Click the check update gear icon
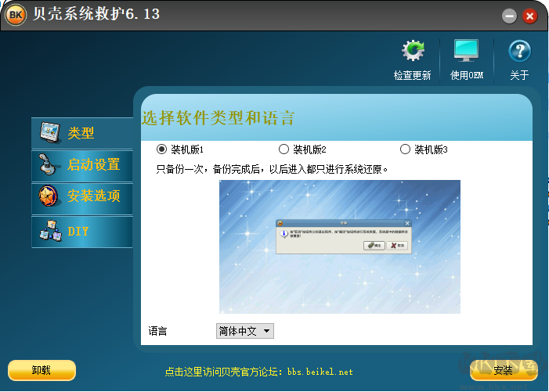The height and width of the screenshot is (392, 549). tap(413, 51)
